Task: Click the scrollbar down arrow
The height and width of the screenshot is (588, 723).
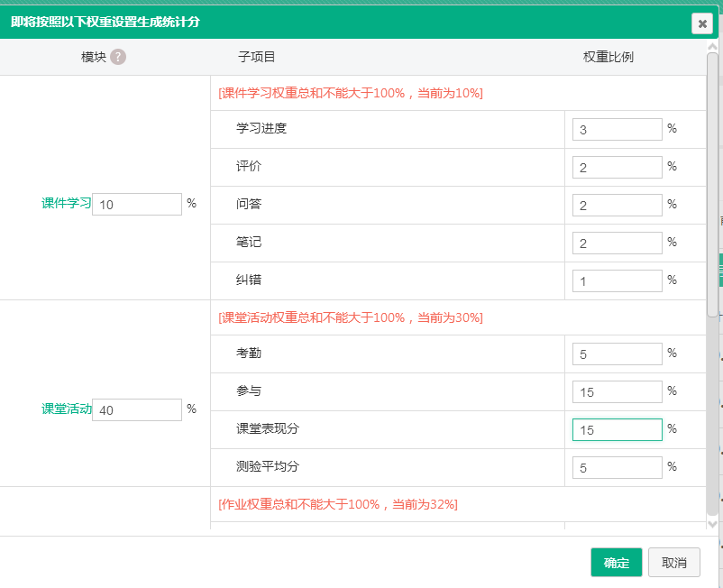Action: (713, 524)
